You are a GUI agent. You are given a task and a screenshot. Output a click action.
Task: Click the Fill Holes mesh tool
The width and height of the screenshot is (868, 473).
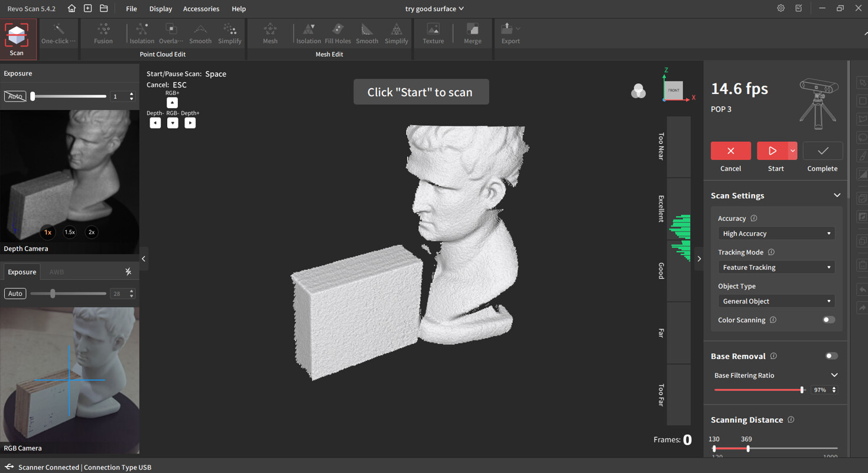337,34
